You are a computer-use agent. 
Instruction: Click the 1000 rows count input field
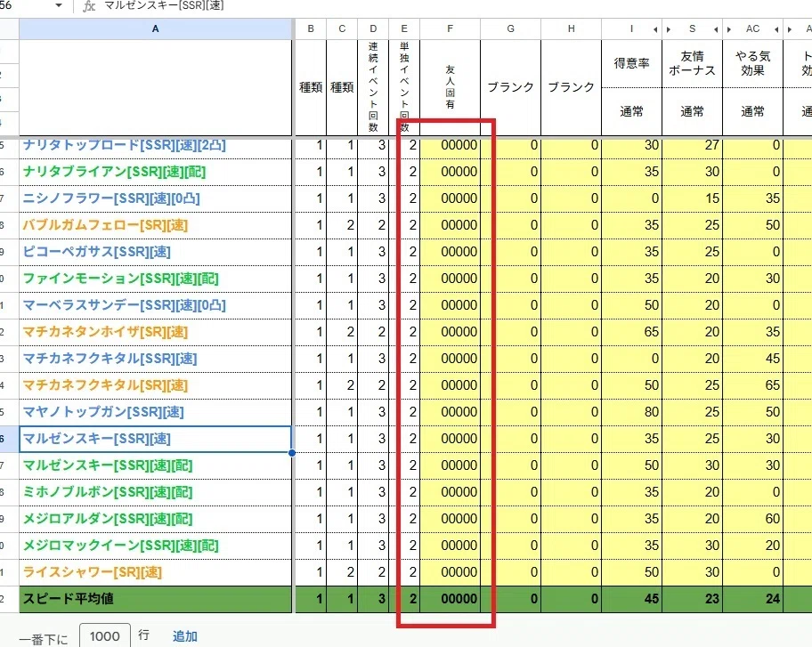[x=104, y=636]
